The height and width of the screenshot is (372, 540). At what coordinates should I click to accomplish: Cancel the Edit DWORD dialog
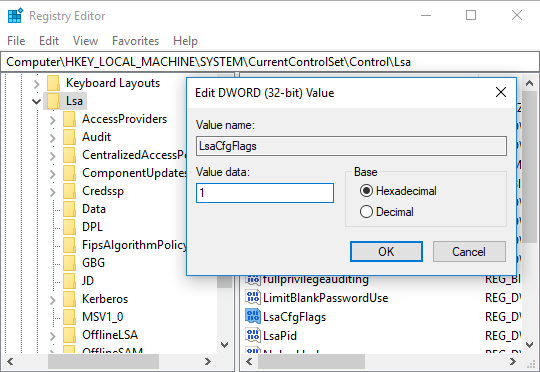coord(469,251)
